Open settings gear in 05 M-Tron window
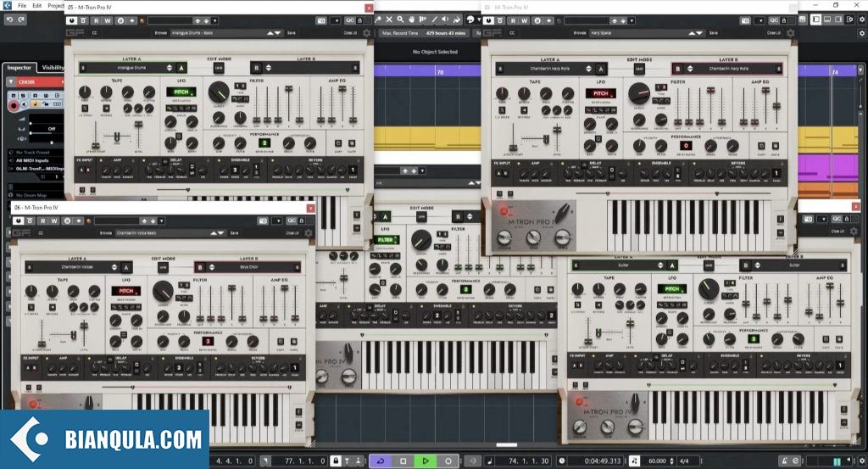868x469 pixels. click(x=366, y=33)
